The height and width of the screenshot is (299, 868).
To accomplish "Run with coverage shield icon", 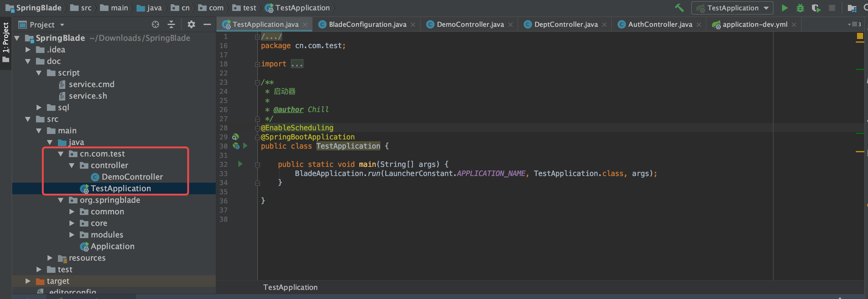I will click(x=816, y=8).
